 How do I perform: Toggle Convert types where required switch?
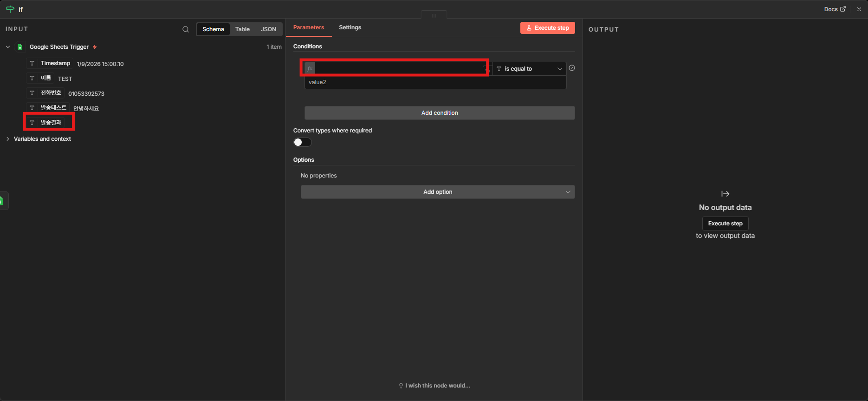point(302,142)
